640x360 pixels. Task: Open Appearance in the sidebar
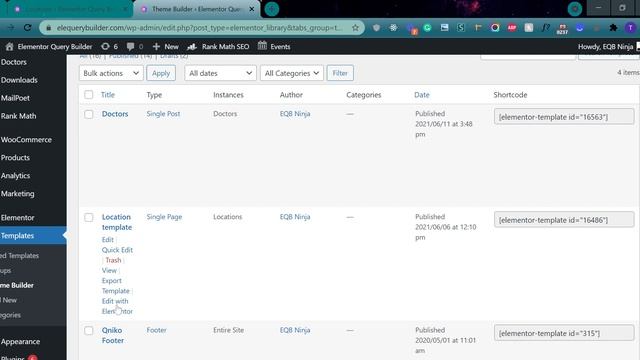[x=20, y=342]
